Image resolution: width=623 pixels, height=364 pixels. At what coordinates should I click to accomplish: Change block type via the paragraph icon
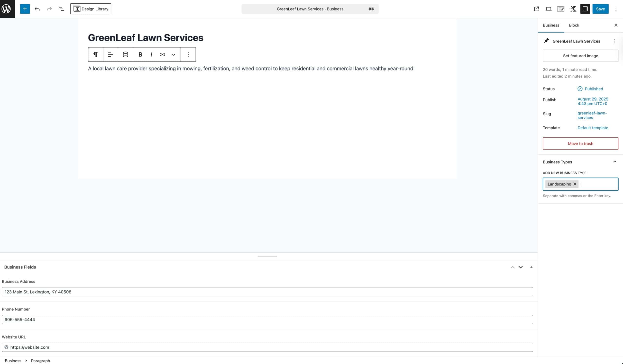coord(95,54)
